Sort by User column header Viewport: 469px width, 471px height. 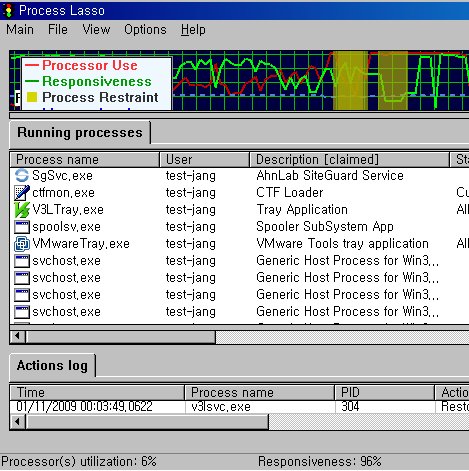tap(204, 160)
